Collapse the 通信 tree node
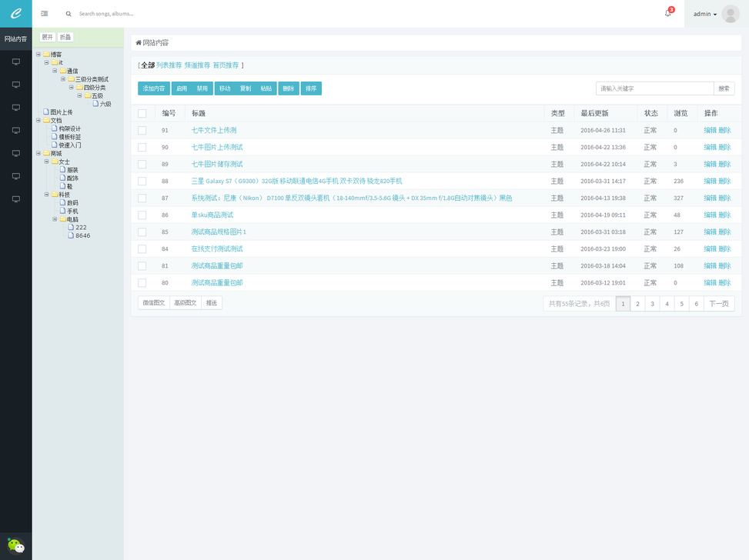The width and height of the screenshot is (749, 560). [x=55, y=71]
